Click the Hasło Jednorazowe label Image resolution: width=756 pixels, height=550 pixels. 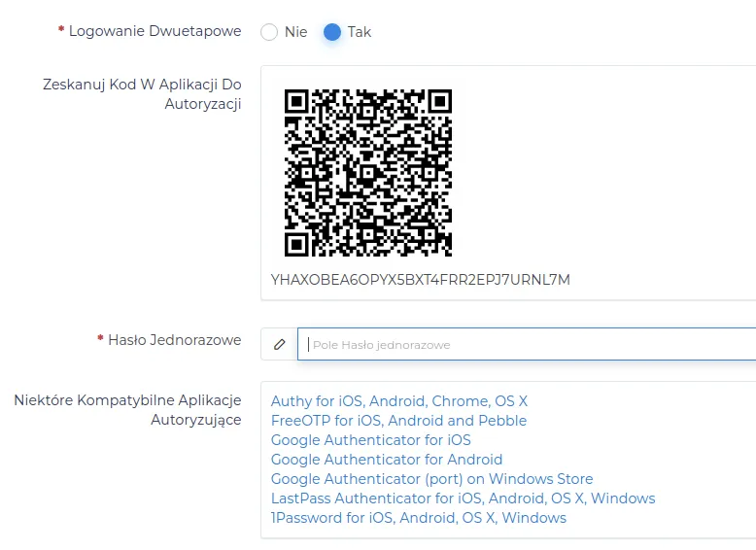175,340
